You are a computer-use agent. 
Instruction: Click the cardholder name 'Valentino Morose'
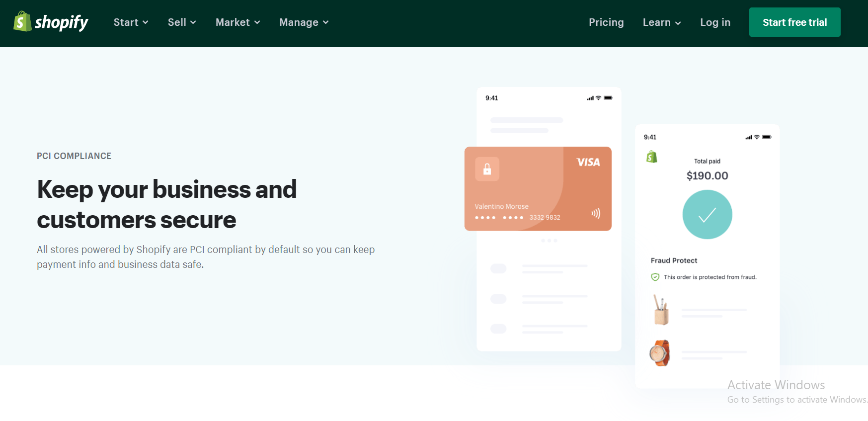501,206
